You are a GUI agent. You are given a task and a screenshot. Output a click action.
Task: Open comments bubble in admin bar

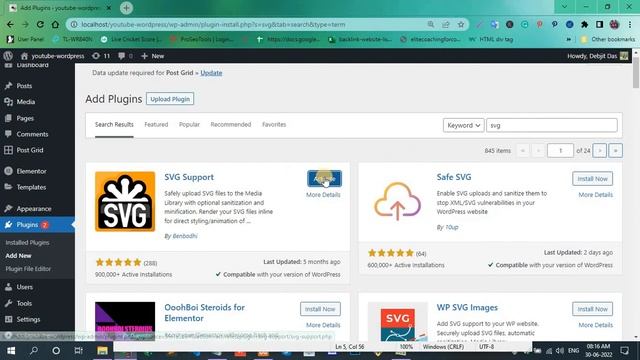point(125,56)
